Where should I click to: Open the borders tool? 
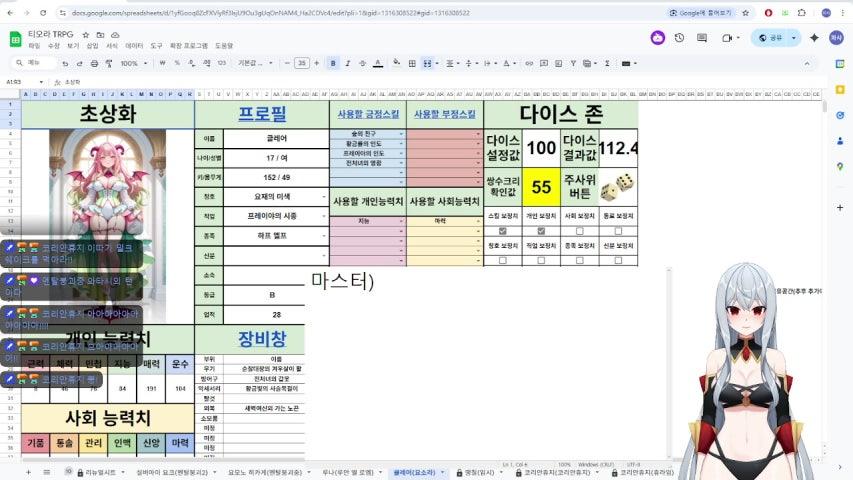[x=412, y=64]
